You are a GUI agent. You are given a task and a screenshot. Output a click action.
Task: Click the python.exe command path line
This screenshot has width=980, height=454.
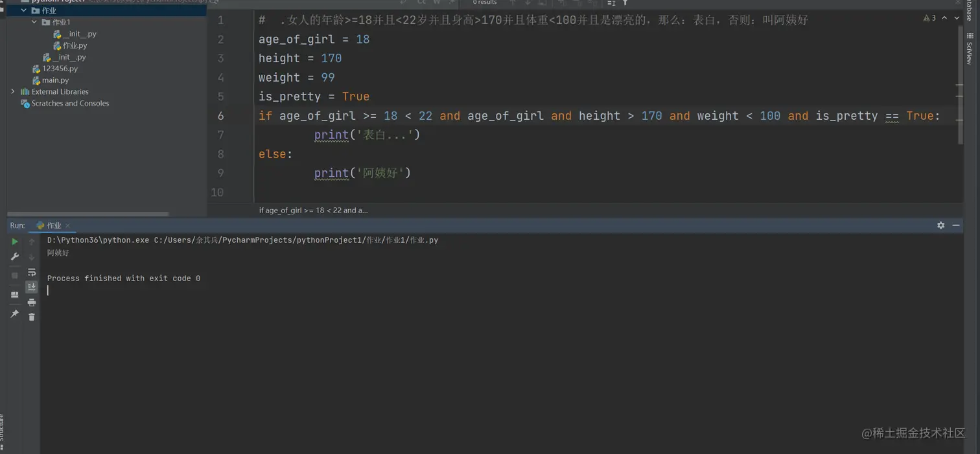click(x=242, y=240)
